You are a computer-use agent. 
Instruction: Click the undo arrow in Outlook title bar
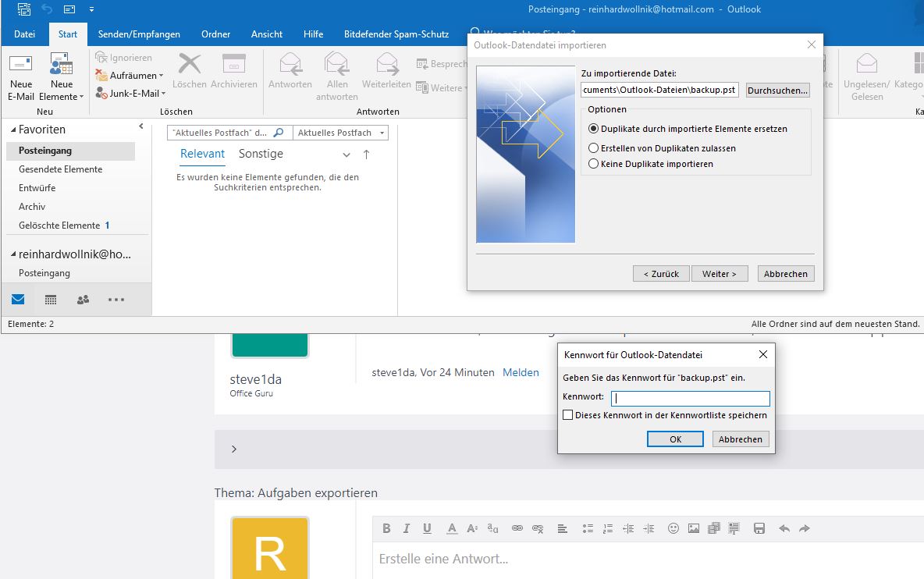[47, 9]
